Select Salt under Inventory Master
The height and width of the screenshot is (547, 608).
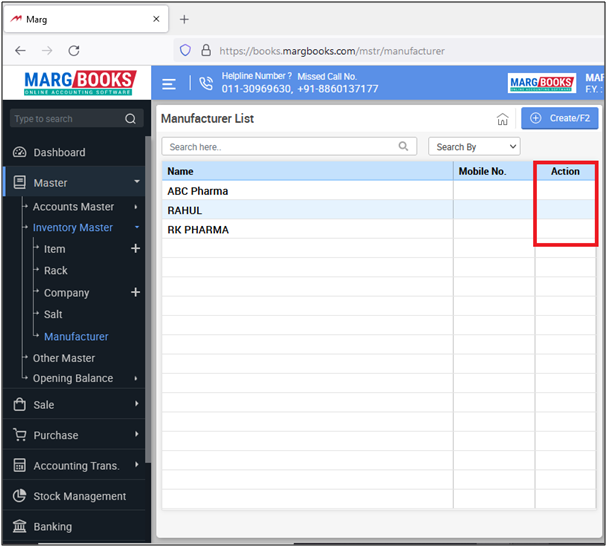pyautogui.click(x=53, y=314)
